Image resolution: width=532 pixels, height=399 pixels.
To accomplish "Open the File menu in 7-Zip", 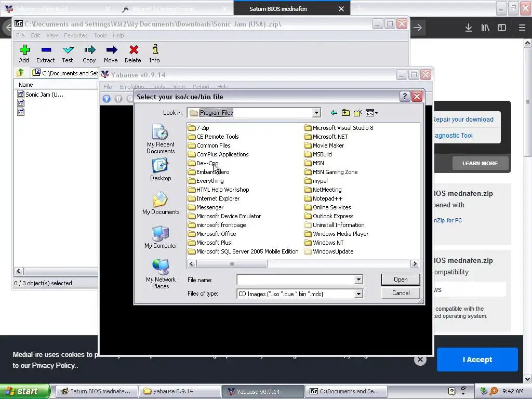I will [20, 35].
